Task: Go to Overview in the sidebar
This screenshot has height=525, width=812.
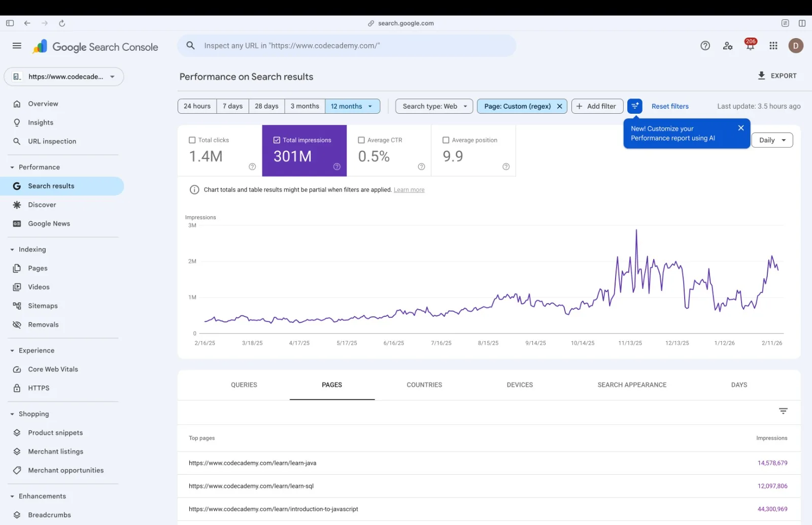Action: pyautogui.click(x=62, y=104)
